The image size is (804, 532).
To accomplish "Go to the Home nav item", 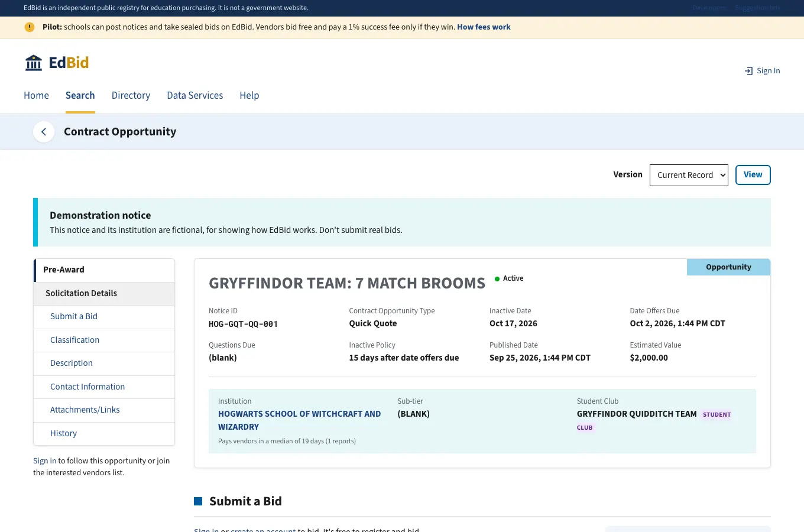I will 36,96.
